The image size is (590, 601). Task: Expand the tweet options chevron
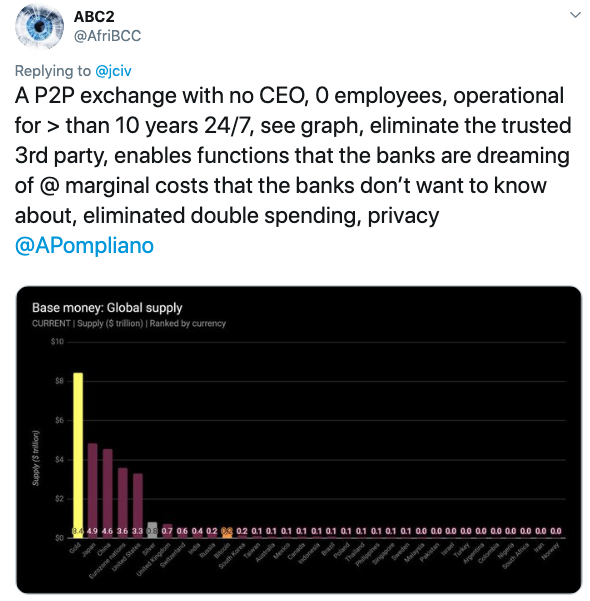[x=575, y=16]
